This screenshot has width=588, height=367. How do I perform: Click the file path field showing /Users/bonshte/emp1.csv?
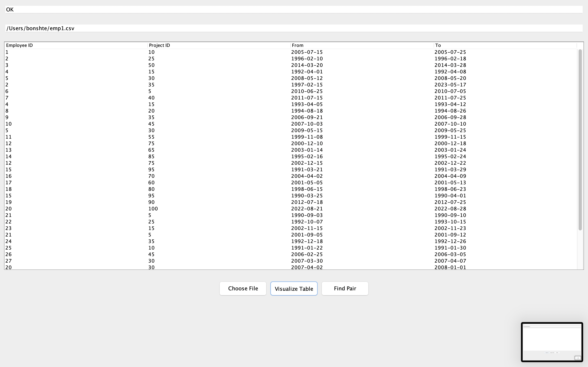coord(146,28)
